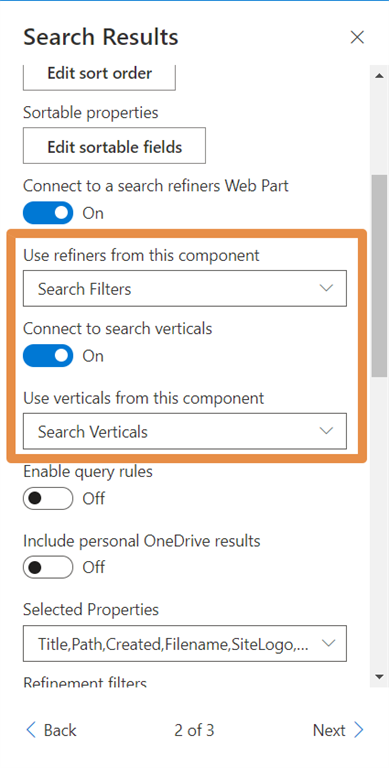Turn on Include personal OneDrive results

[48, 567]
